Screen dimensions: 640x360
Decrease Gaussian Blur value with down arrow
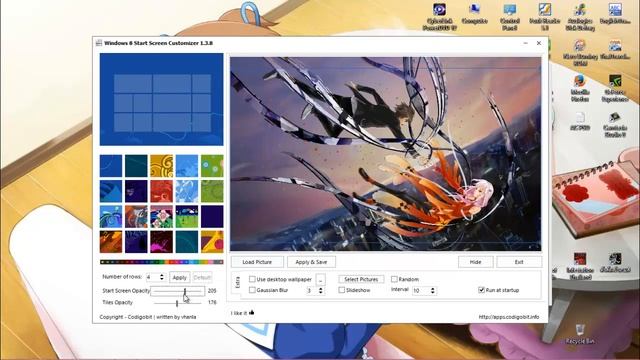(x=320, y=292)
